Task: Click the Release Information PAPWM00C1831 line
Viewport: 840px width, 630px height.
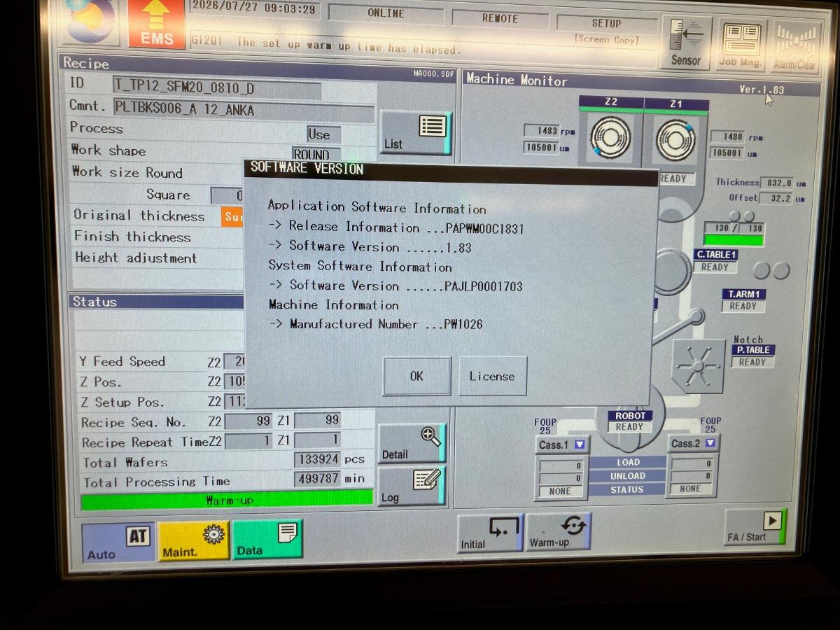Action: [x=396, y=227]
